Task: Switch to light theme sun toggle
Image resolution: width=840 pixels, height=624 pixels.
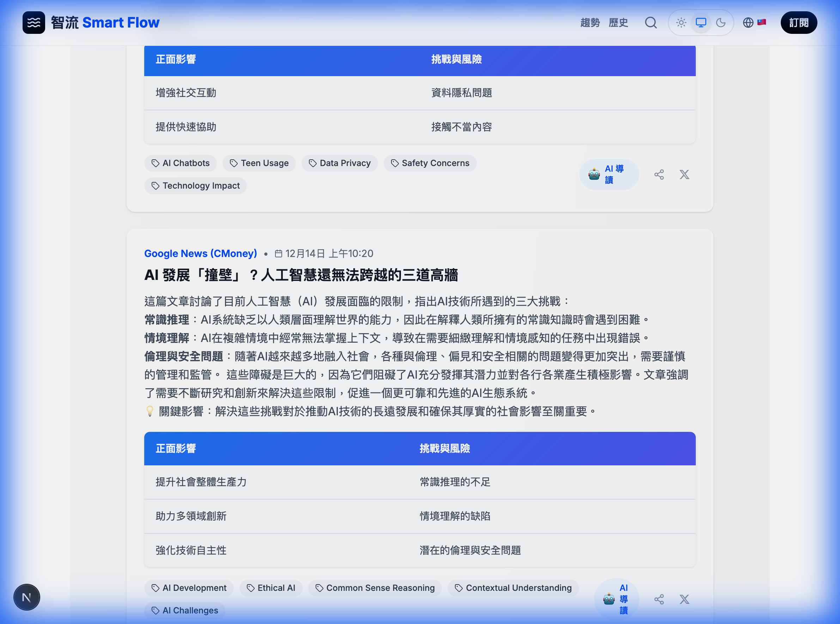Action: (681, 23)
